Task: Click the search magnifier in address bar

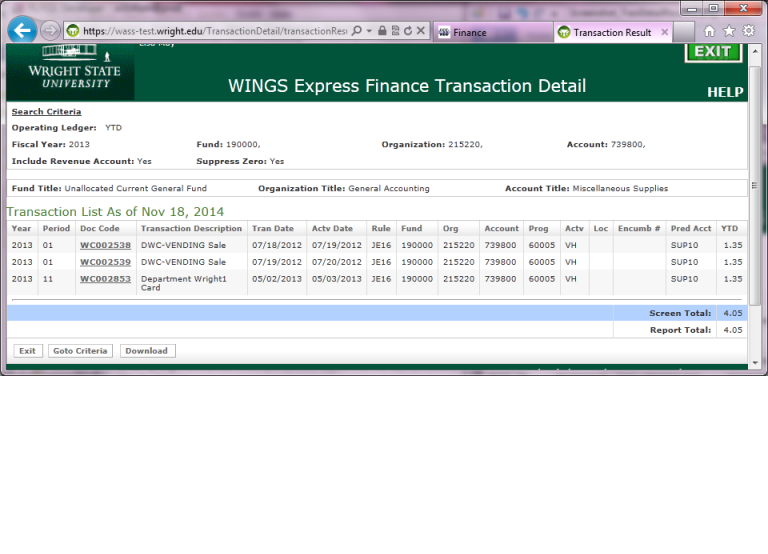Action: (x=356, y=31)
